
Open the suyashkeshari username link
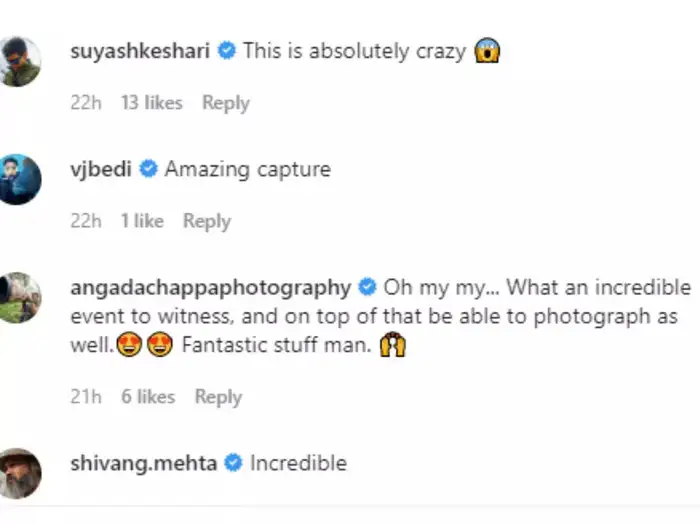coord(140,52)
